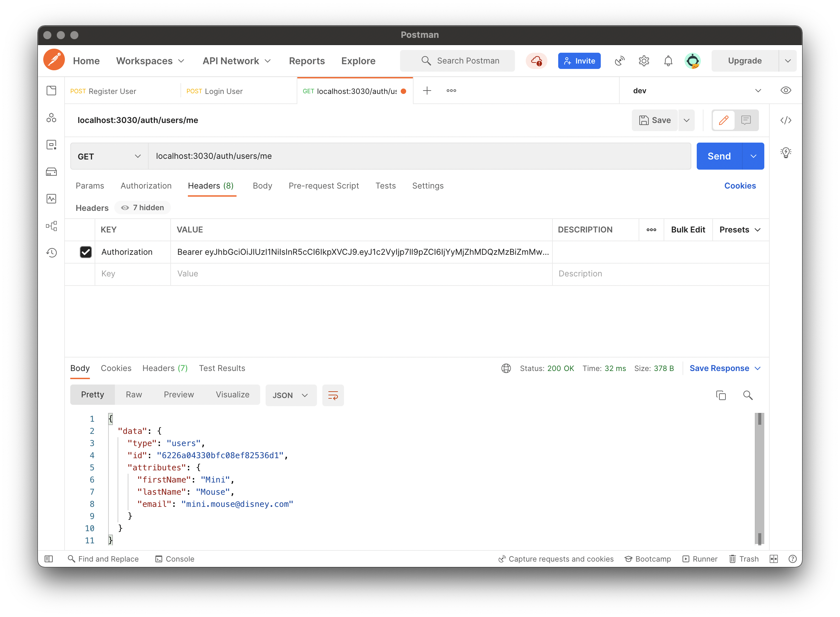Open headers table column options menu

coord(651,230)
